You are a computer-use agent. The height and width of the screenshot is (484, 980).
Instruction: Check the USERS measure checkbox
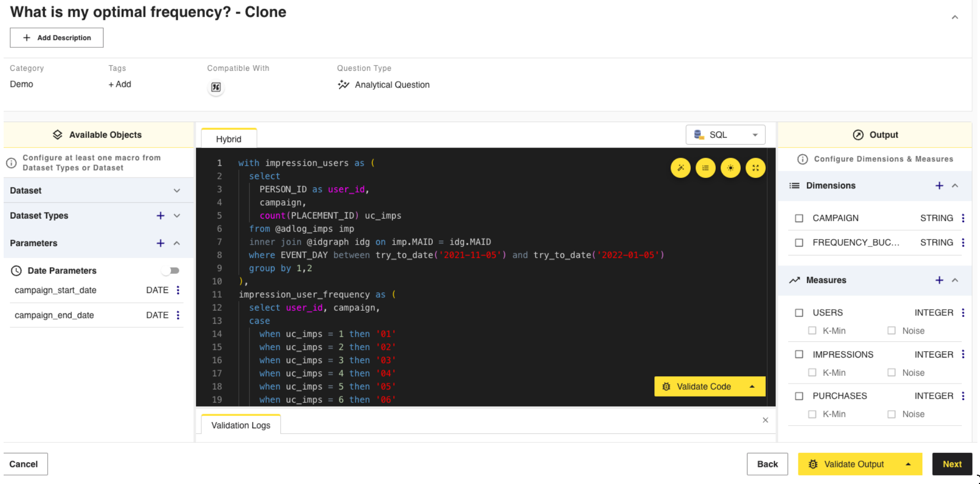[x=800, y=312]
